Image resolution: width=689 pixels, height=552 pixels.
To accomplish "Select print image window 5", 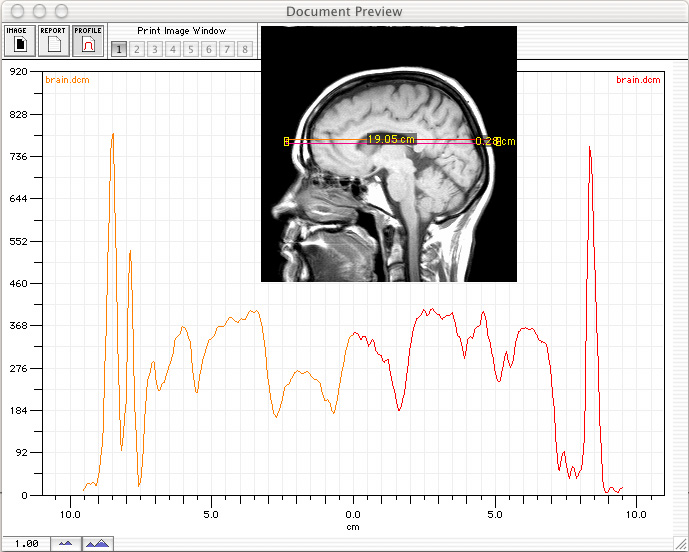I will 191,49.
